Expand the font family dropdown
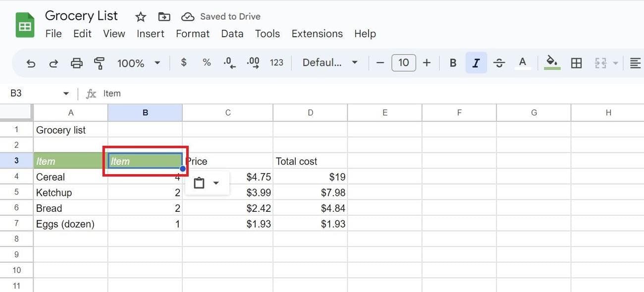 330,63
